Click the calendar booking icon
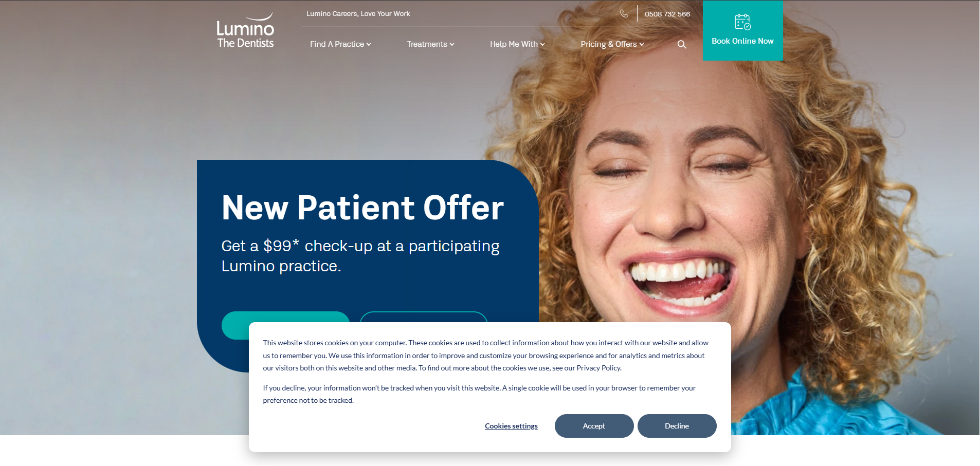This screenshot has height=466, width=980. coord(742,22)
